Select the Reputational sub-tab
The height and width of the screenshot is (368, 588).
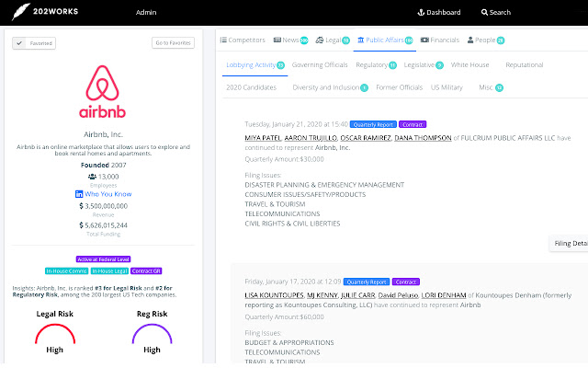click(x=525, y=65)
